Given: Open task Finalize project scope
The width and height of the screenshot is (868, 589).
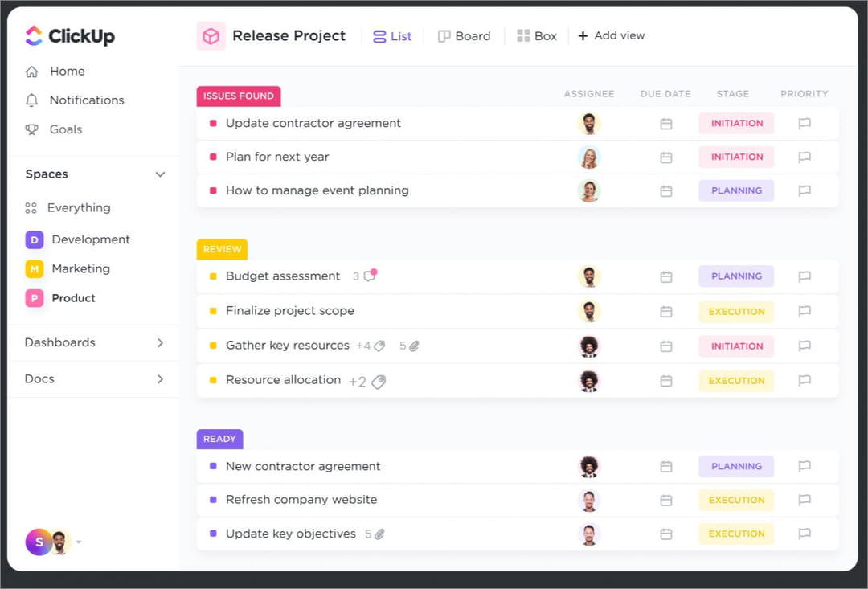Looking at the screenshot, I should [290, 311].
